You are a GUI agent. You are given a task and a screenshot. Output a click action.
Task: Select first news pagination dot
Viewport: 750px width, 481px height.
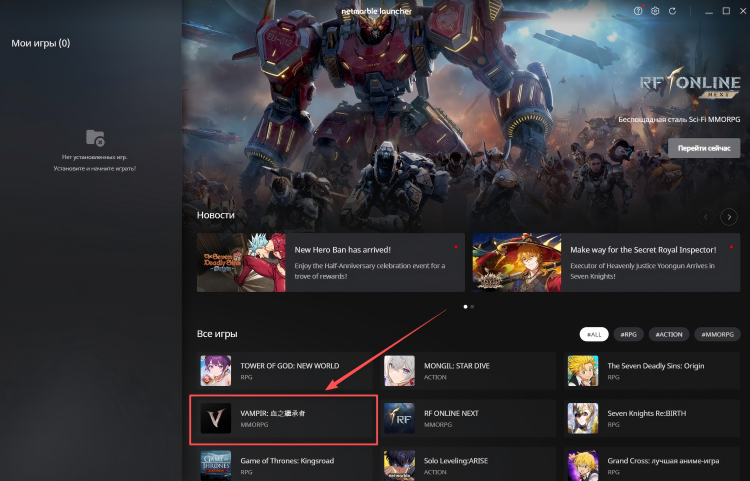click(x=465, y=306)
